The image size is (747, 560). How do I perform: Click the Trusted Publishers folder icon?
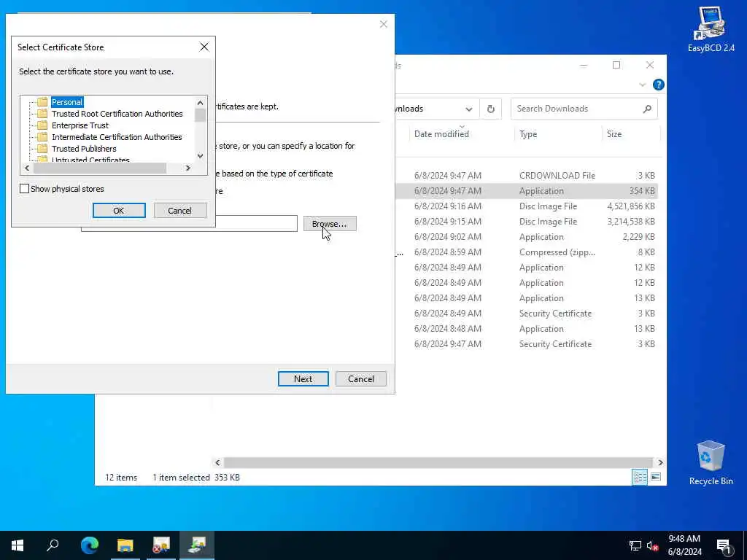(x=42, y=149)
